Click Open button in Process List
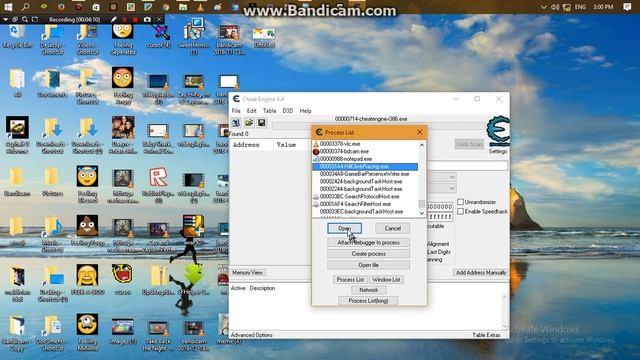 (344, 229)
